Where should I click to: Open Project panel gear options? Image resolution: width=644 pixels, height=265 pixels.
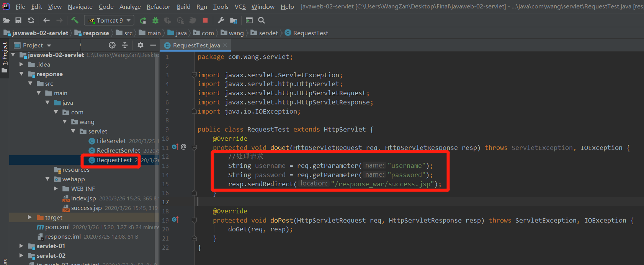coord(141,45)
